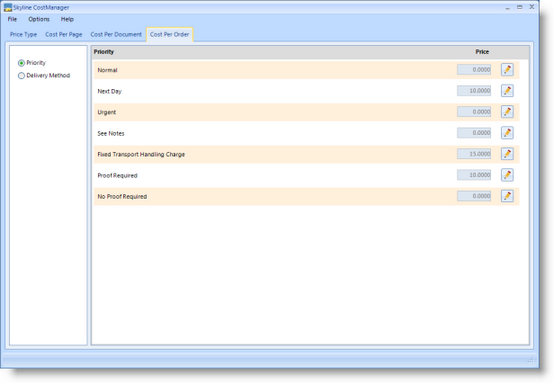Click the No Proof Required row label
Viewport: 554px width, 383px height.
[x=122, y=196]
